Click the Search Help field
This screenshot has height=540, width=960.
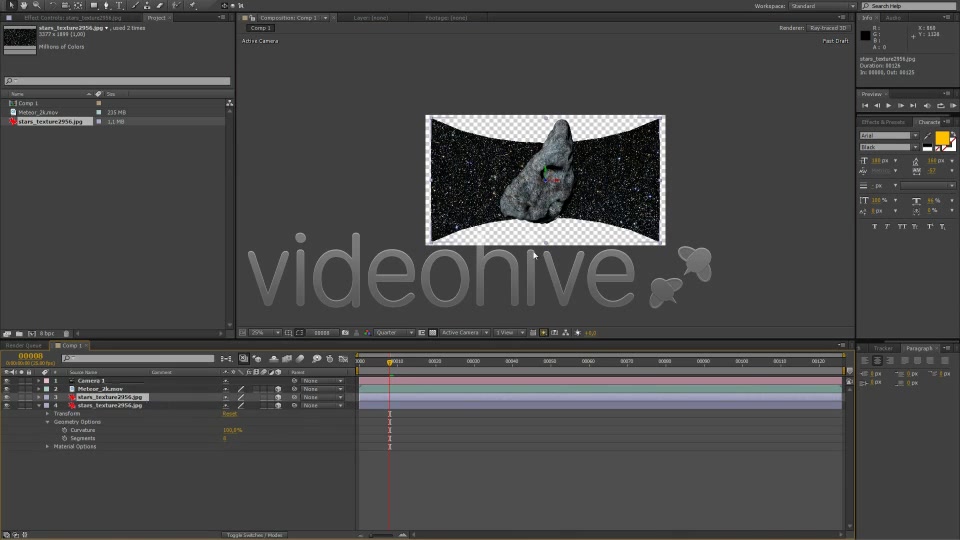click(x=909, y=6)
